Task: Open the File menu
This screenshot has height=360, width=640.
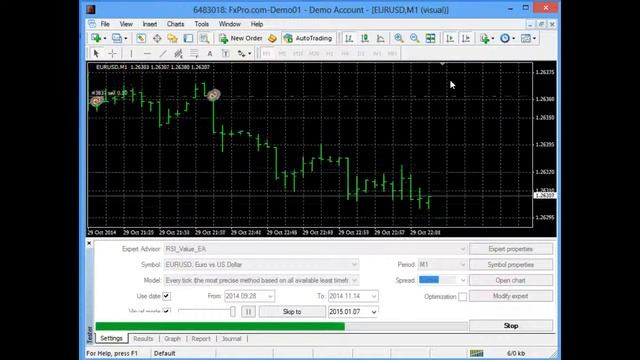Action: (105, 24)
